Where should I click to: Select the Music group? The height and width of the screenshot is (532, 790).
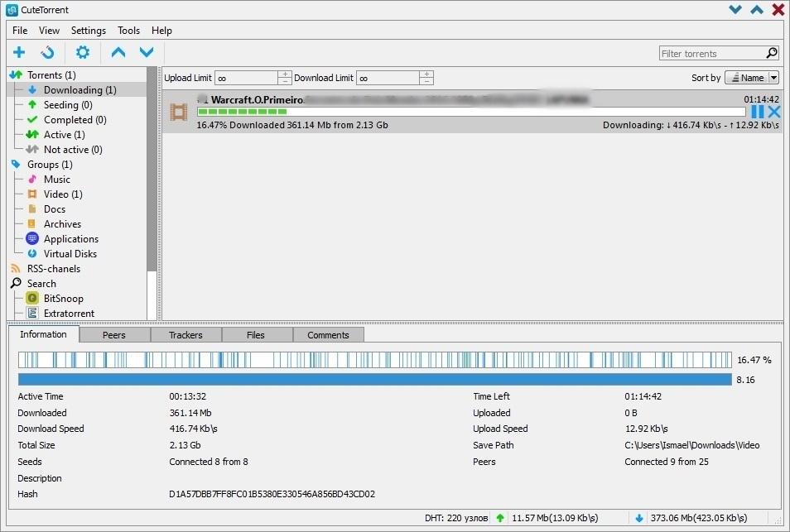click(x=56, y=180)
